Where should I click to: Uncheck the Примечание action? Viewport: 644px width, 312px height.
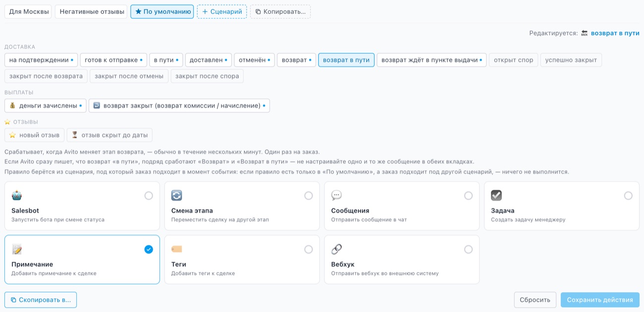(149, 249)
